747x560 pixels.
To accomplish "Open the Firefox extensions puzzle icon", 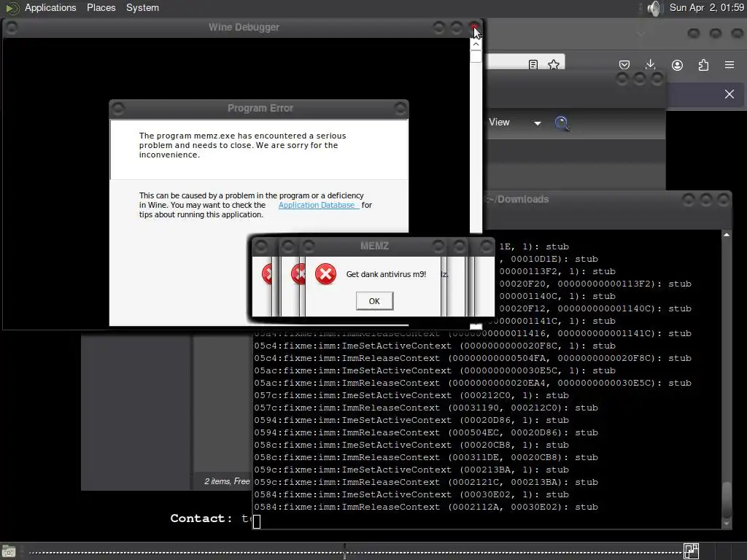I will (703, 65).
